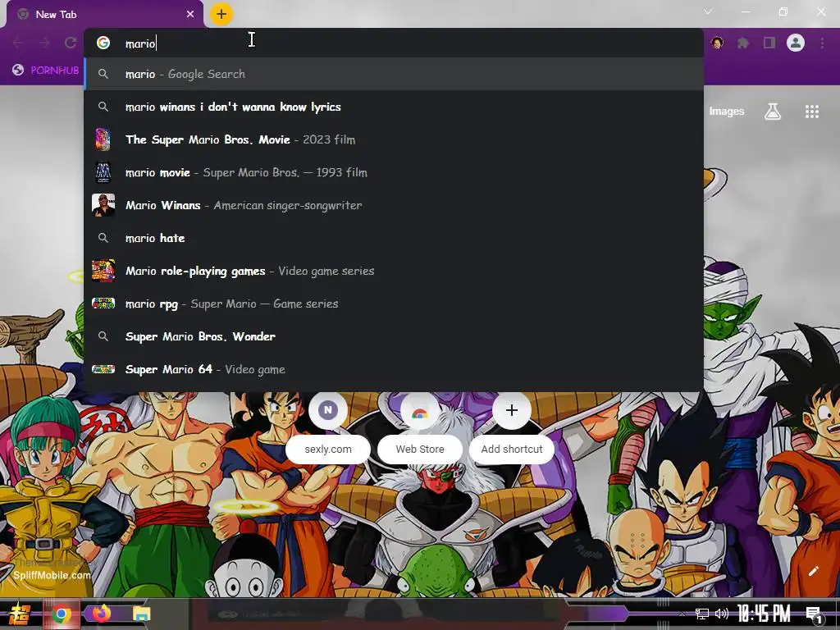Click the Super Mario 64 logo thumbnail

tap(103, 369)
